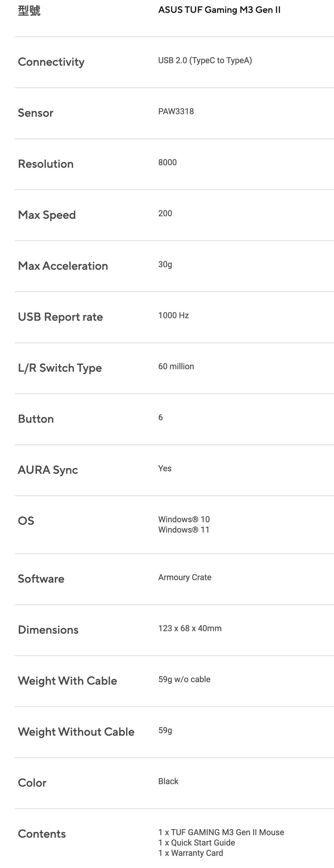Click the L/R Switch Type label
Image resolution: width=334 pixels, height=868 pixels.
pyautogui.click(x=60, y=368)
